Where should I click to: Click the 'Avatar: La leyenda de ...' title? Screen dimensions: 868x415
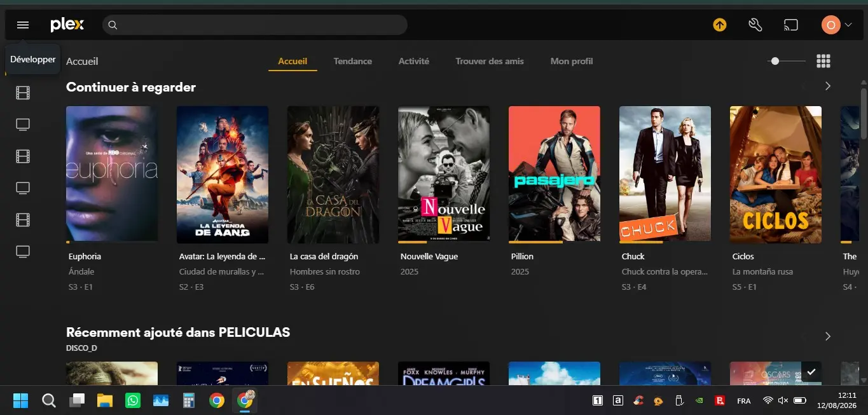[x=222, y=256]
